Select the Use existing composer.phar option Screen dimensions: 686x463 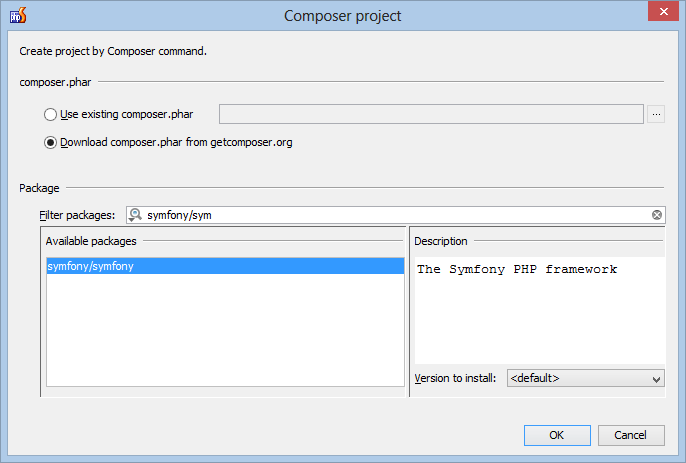[x=50, y=114]
